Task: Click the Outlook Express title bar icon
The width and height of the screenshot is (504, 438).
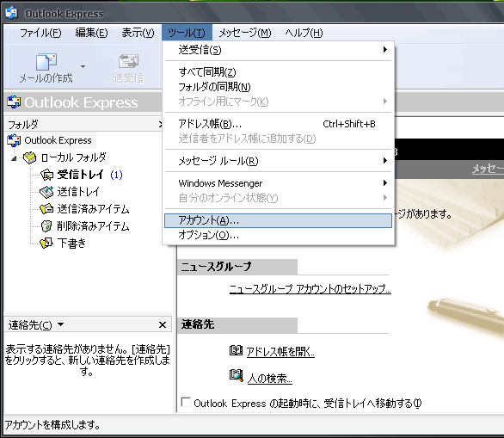Action: click(x=11, y=13)
